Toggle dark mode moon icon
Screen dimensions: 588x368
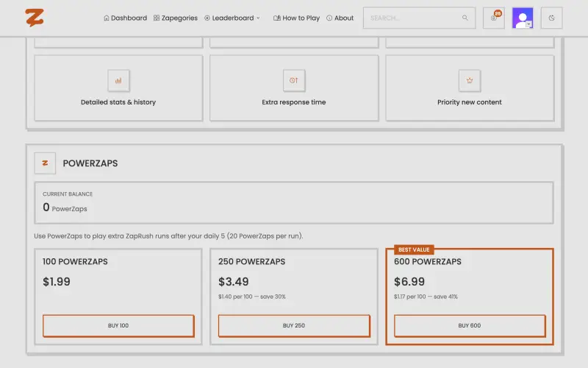point(552,18)
